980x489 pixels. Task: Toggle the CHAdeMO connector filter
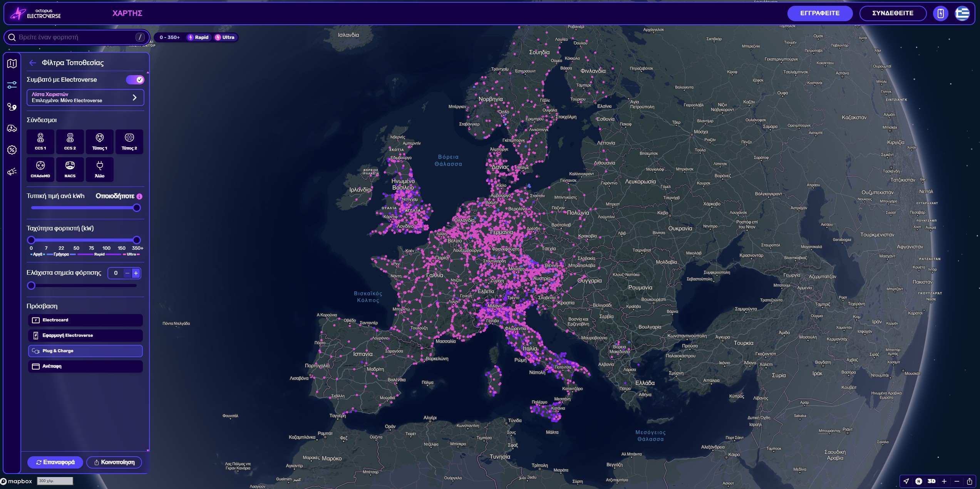[40, 170]
